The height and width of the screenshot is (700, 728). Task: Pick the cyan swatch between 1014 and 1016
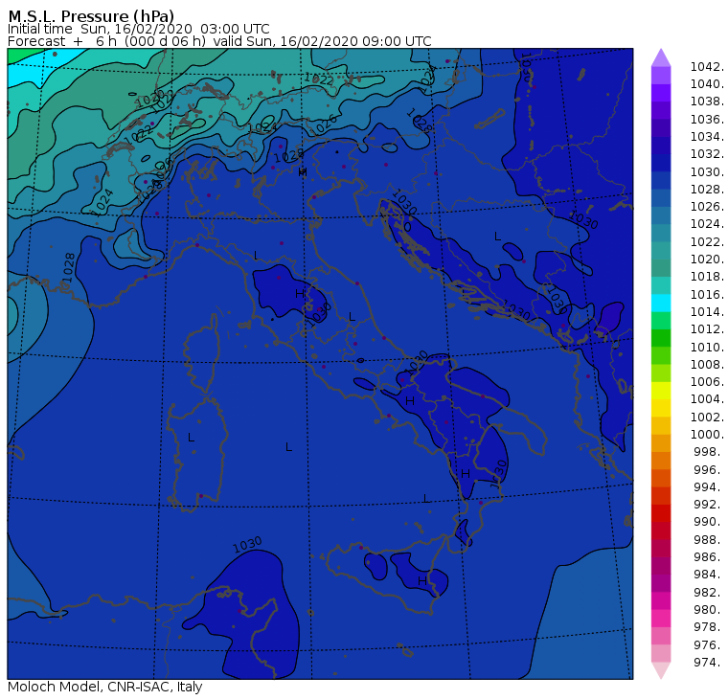661,303
